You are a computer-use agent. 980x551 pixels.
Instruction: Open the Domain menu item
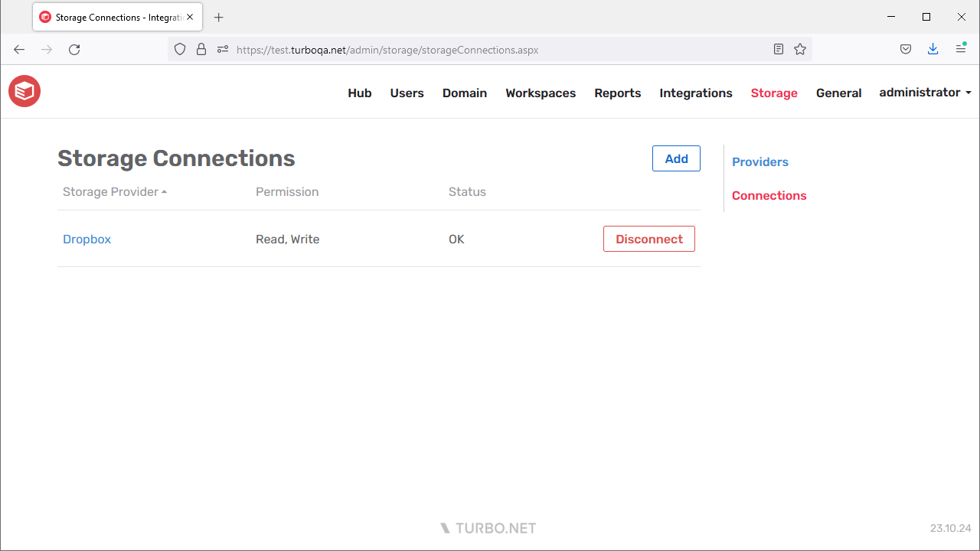465,93
